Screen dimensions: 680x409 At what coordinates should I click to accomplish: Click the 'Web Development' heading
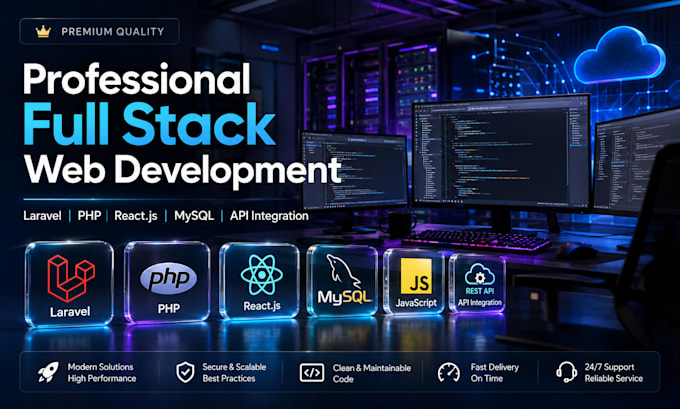coord(183,170)
